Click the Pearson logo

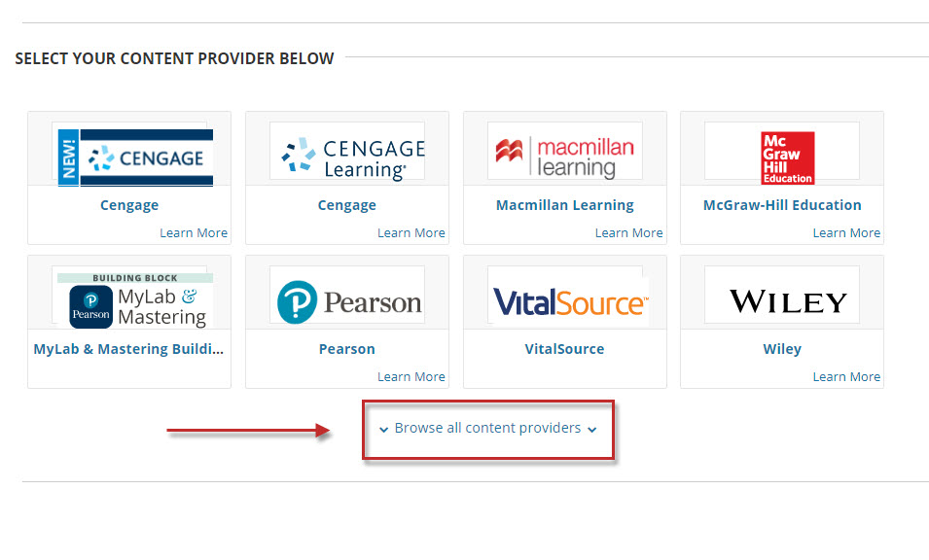pyautogui.click(x=348, y=301)
